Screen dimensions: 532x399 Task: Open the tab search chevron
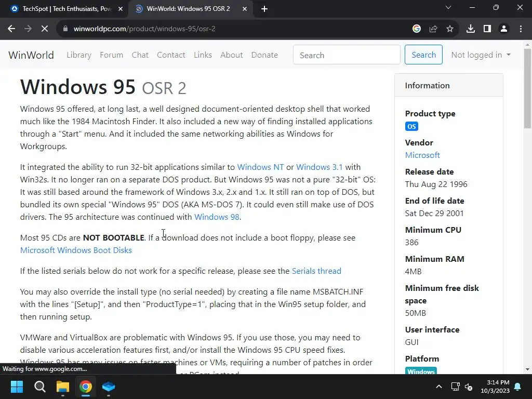[x=448, y=7]
